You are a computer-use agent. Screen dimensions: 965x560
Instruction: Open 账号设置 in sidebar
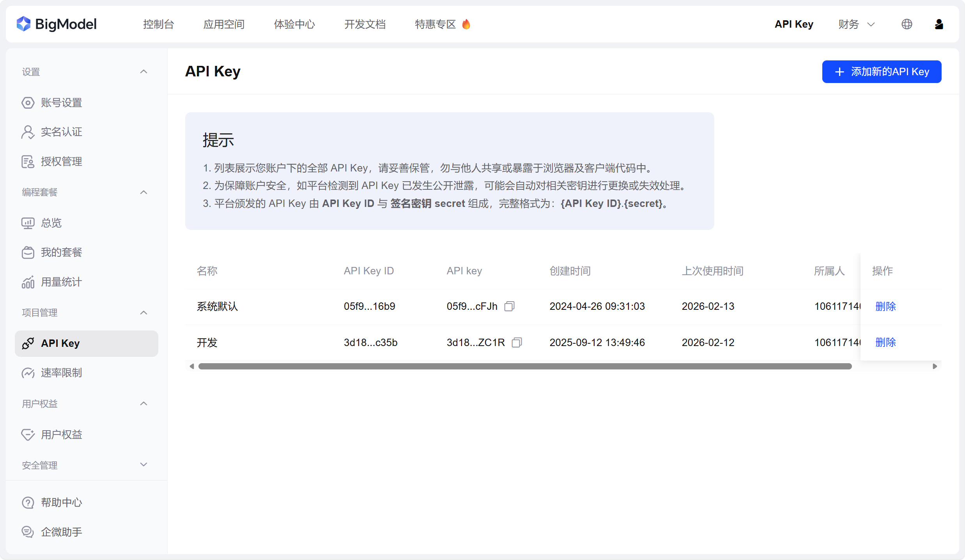pyautogui.click(x=61, y=103)
